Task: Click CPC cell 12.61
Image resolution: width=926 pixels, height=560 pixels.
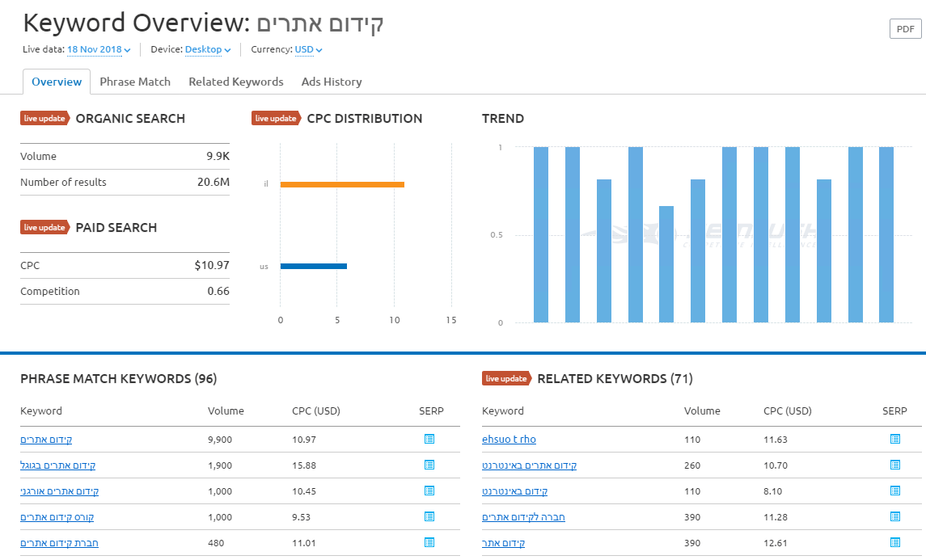Action: 776,543
